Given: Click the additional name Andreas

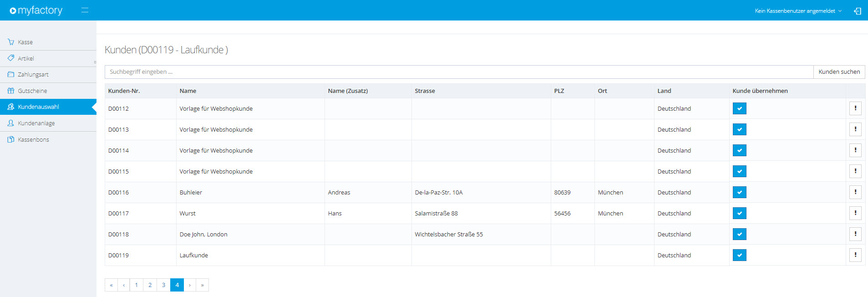Looking at the screenshot, I should click(x=339, y=193).
